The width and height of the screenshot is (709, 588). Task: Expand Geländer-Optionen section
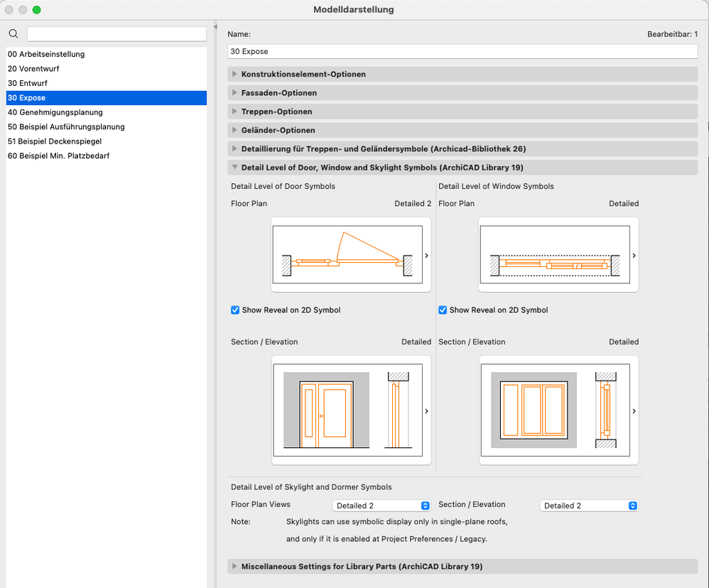pyautogui.click(x=462, y=130)
